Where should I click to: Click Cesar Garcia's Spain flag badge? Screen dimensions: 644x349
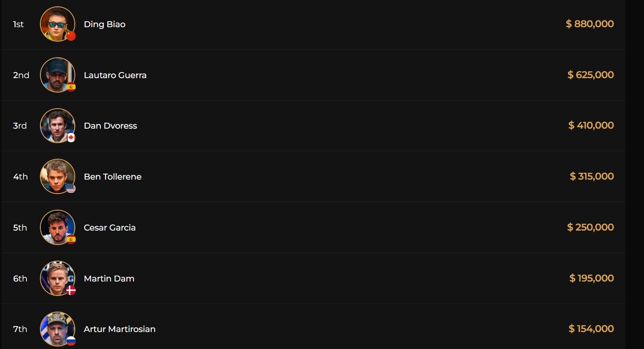(71, 239)
